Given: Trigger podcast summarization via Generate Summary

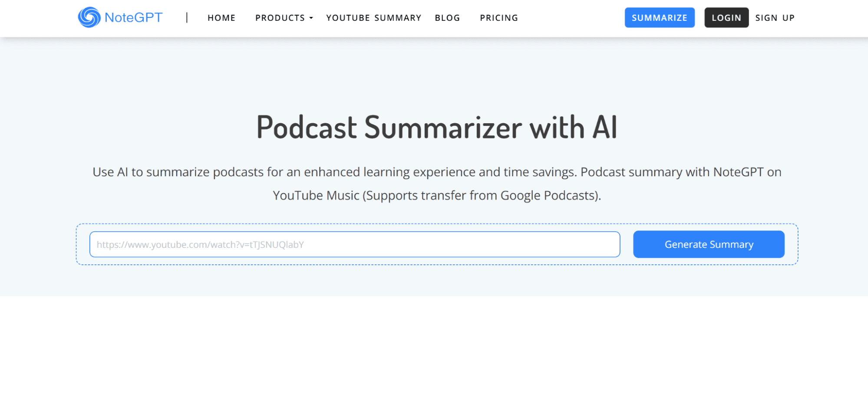Looking at the screenshot, I should click(x=708, y=244).
